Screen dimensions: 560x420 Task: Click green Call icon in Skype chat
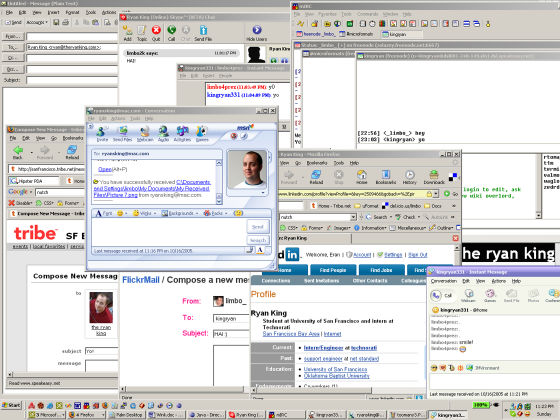tap(171, 33)
